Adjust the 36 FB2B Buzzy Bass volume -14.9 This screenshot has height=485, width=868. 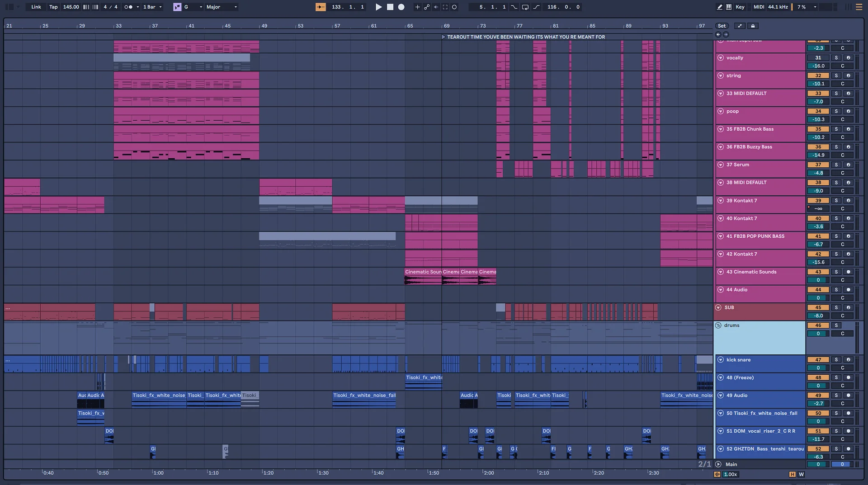pyautogui.click(x=818, y=155)
